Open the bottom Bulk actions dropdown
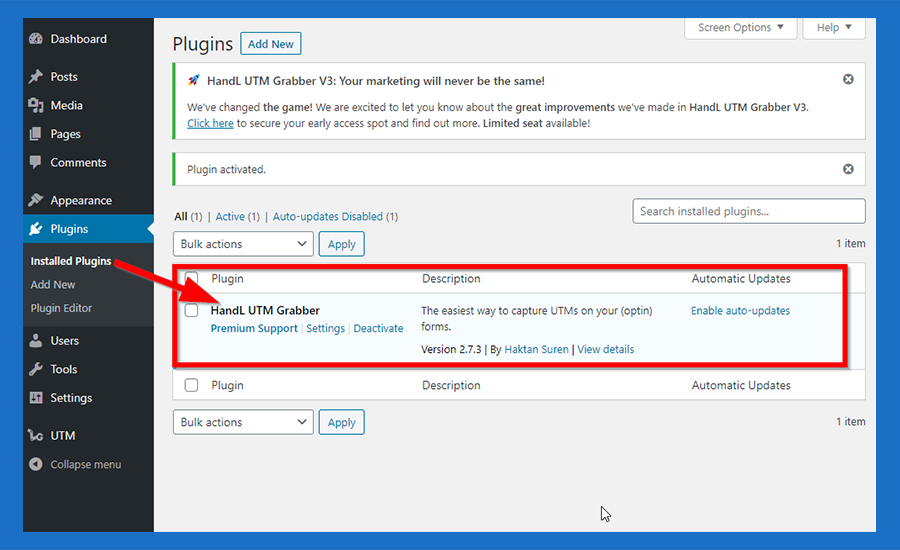The height and width of the screenshot is (550, 900). click(244, 422)
